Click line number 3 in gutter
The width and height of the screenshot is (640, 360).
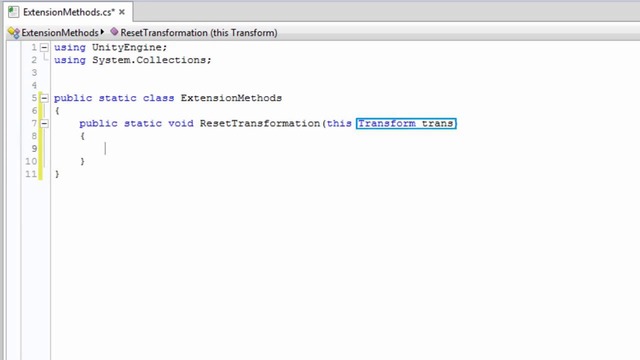[x=34, y=73]
